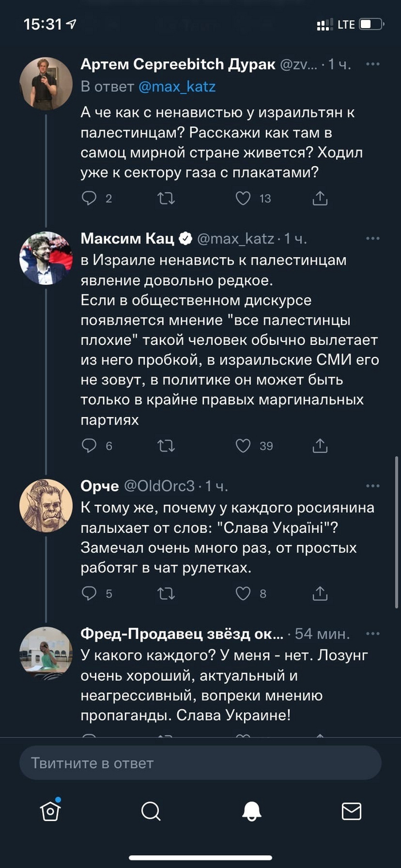
Task: Go to Home tab in bottom bar
Action: click(x=50, y=811)
